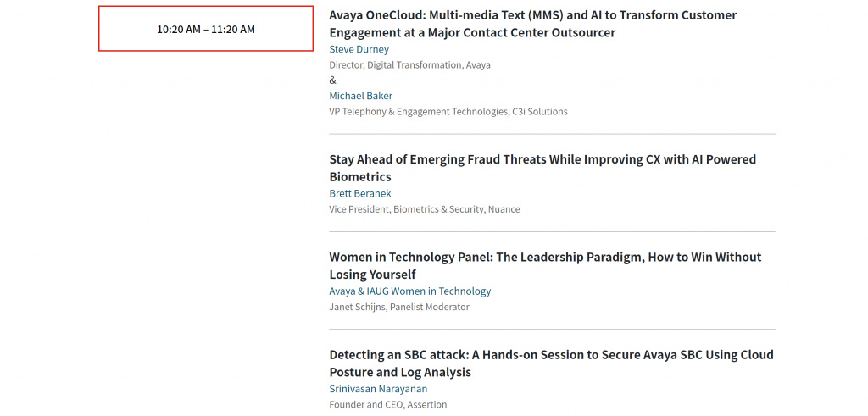Click Founder and CEO, Assertion text
The image size is (868, 416).
point(388,404)
